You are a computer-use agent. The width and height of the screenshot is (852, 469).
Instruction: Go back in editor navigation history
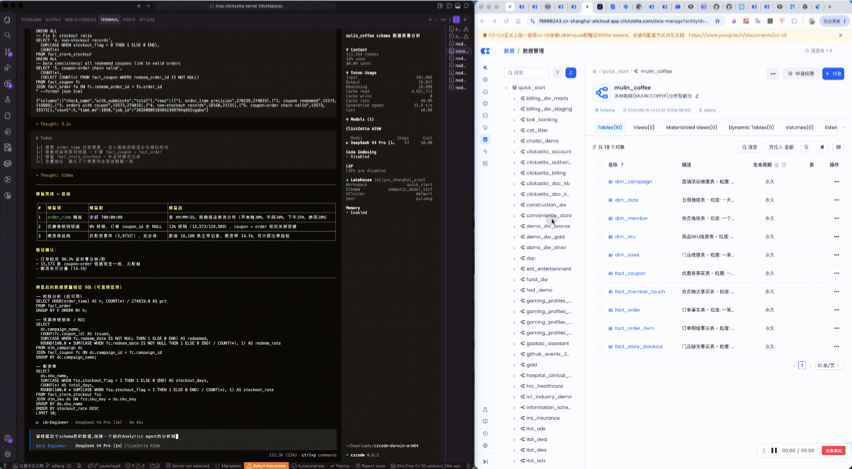(x=139, y=6)
